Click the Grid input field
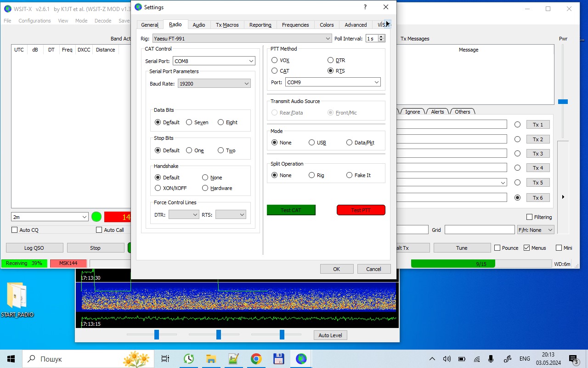588x368 pixels. point(480,230)
